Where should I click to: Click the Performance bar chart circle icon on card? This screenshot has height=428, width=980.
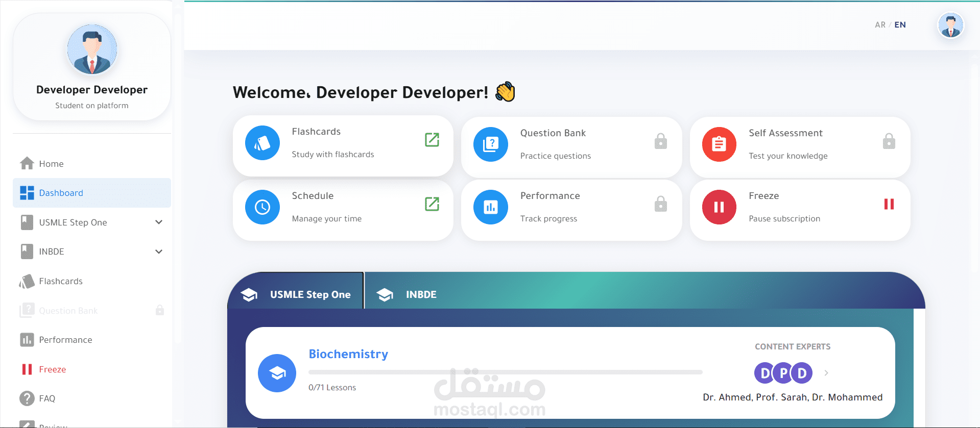click(491, 207)
